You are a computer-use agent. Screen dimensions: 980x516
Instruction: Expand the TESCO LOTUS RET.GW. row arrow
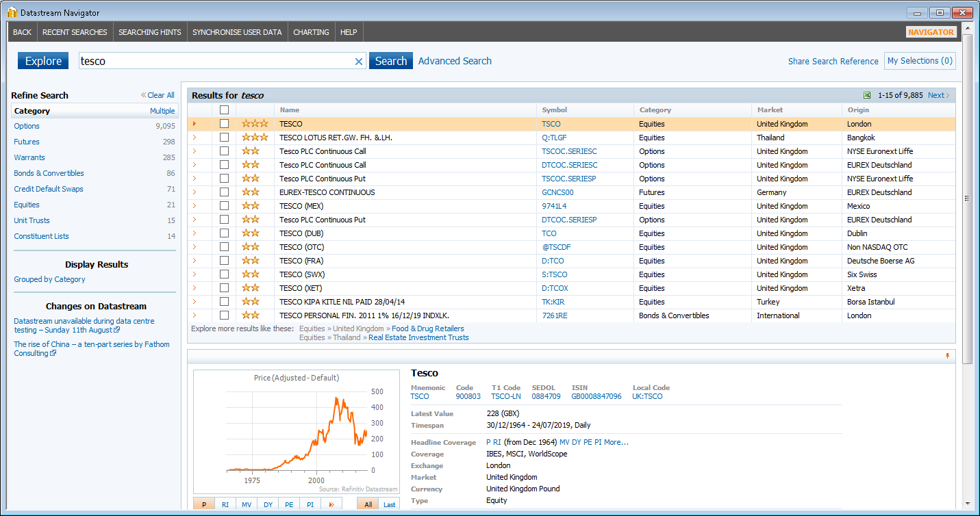(x=194, y=138)
